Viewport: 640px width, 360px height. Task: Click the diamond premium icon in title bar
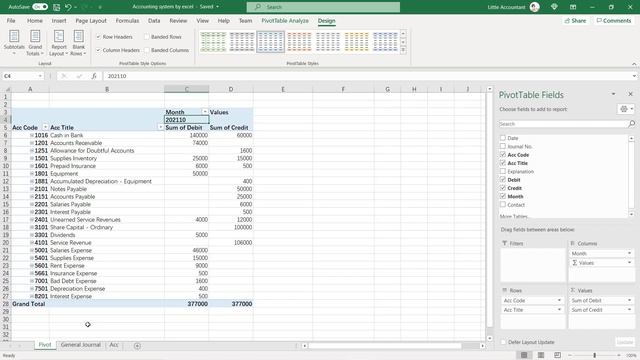(554, 7)
